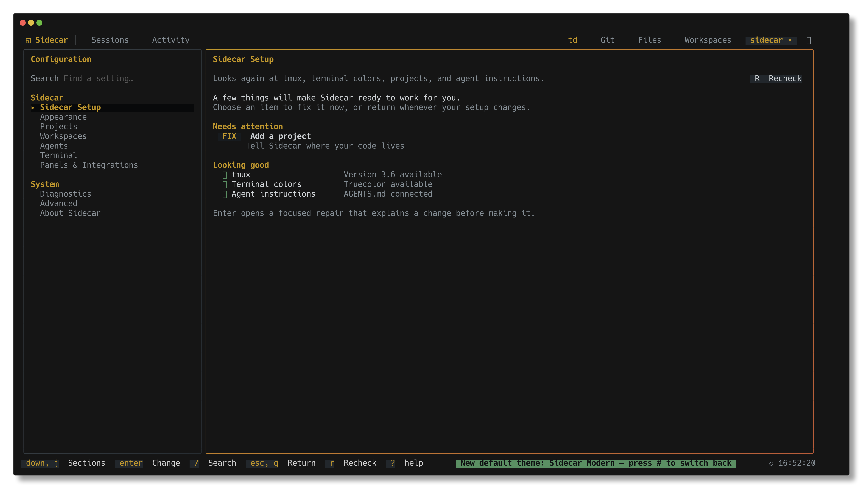Click the Configuration panel title
The image size is (868, 494).
coord(61,59)
